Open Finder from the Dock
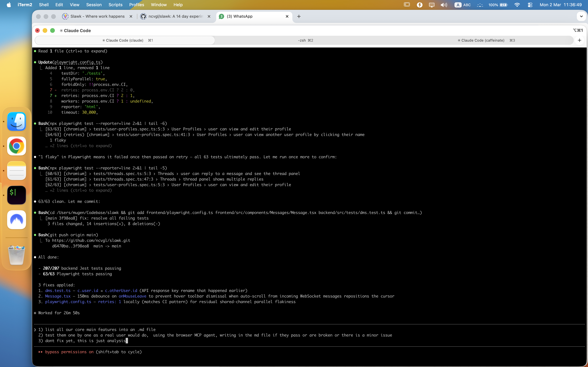The height and width of the screenshot is (367, 588). coord(16,121)
